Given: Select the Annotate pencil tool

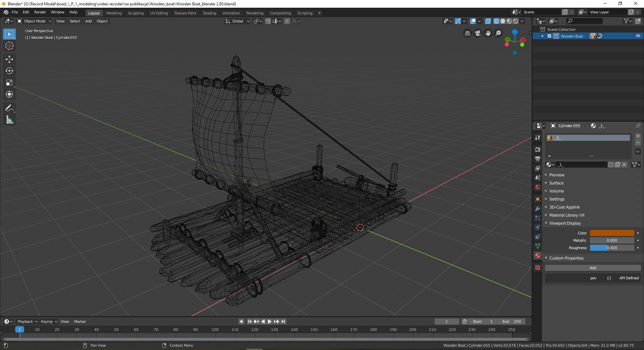Looking at the screenshot, I should (9, 108).
